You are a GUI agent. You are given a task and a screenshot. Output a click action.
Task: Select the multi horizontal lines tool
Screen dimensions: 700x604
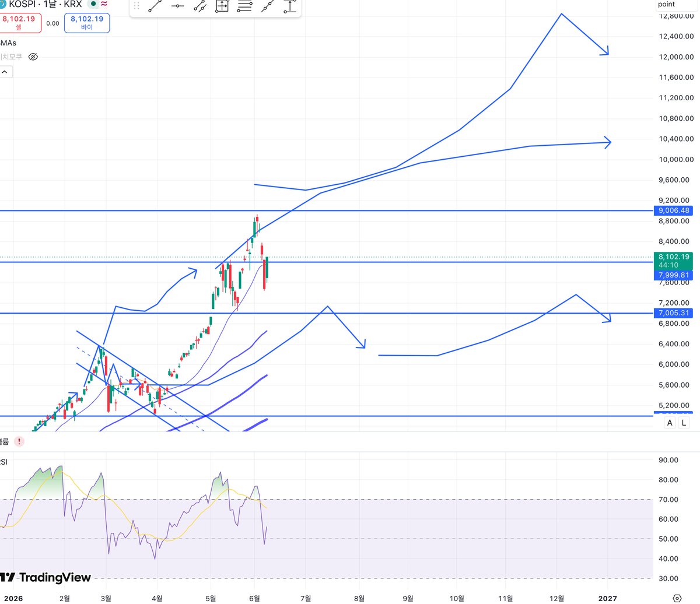[x=245, y=7]
